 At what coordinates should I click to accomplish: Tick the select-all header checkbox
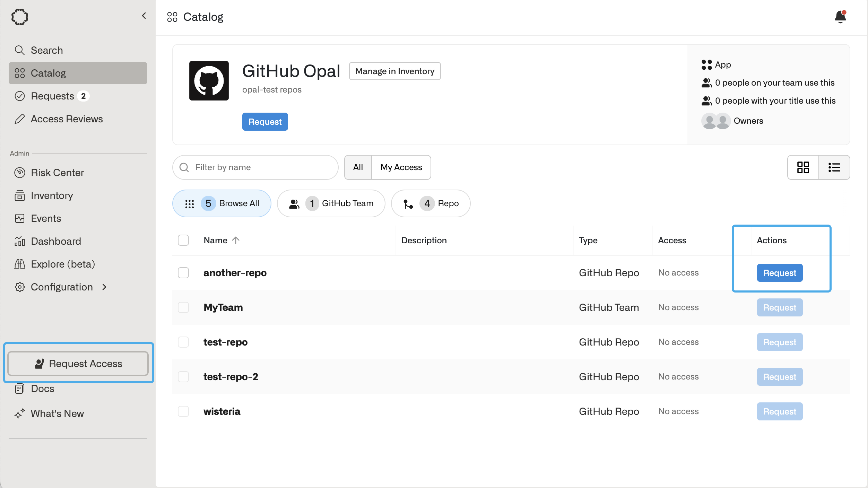183,240
